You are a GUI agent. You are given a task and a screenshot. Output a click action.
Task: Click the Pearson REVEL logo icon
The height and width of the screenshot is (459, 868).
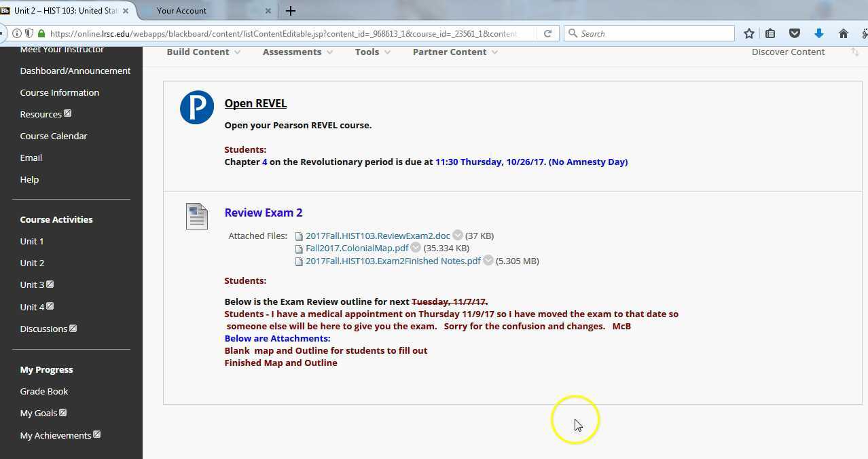click(197, 107)
